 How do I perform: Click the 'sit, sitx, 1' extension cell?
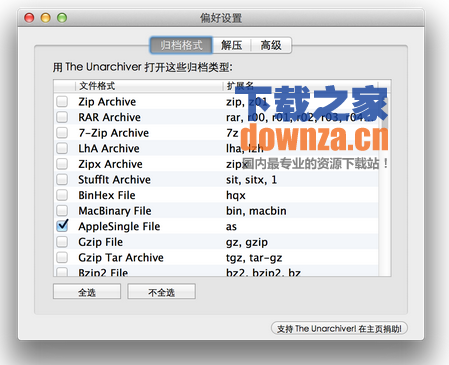251,180
